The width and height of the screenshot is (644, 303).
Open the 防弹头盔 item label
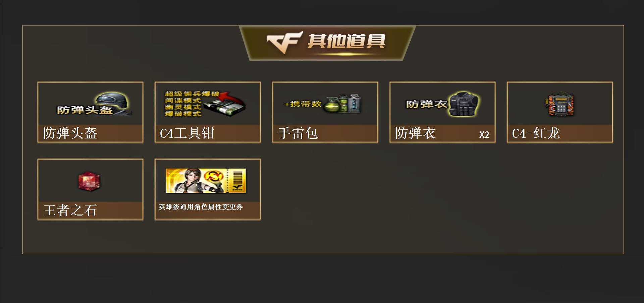pyautogui.click(x=70, y=133)
